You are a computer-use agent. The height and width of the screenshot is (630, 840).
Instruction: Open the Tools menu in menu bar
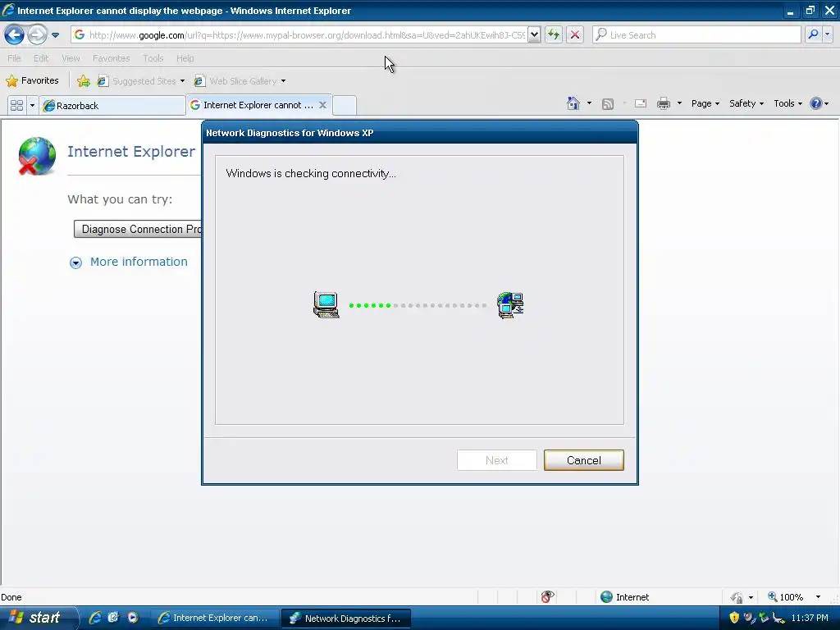[153, 58]
